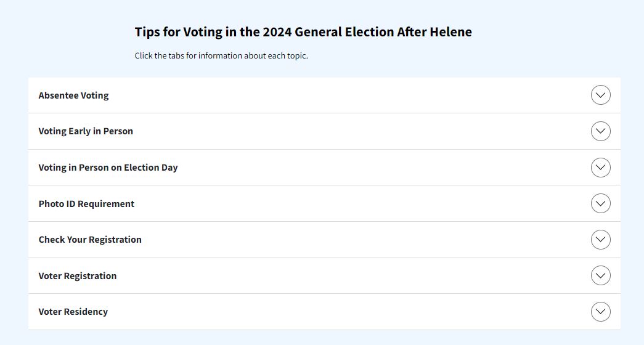The height and width of the screenshot is (345, 644).
Task: Click the Voter Registration down-arrow icon
Action: [600, 275]
